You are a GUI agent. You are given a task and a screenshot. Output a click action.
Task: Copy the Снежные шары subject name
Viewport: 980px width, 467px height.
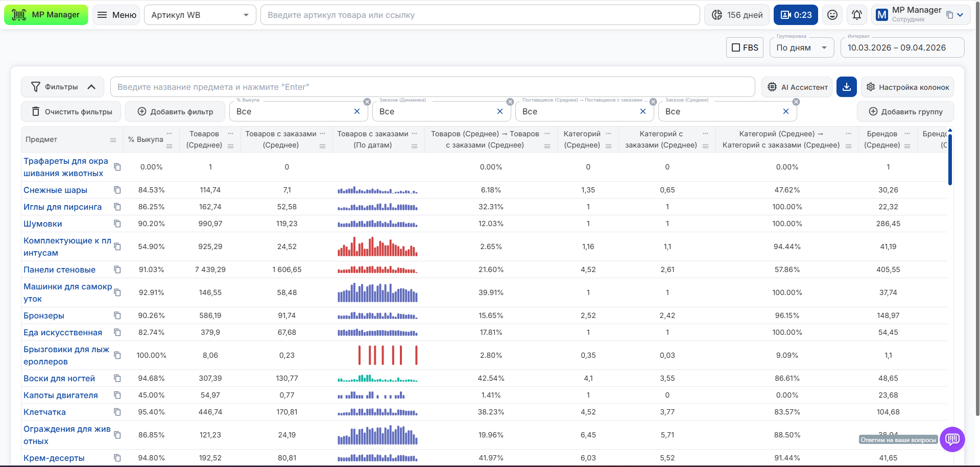(x=117, y=190)
